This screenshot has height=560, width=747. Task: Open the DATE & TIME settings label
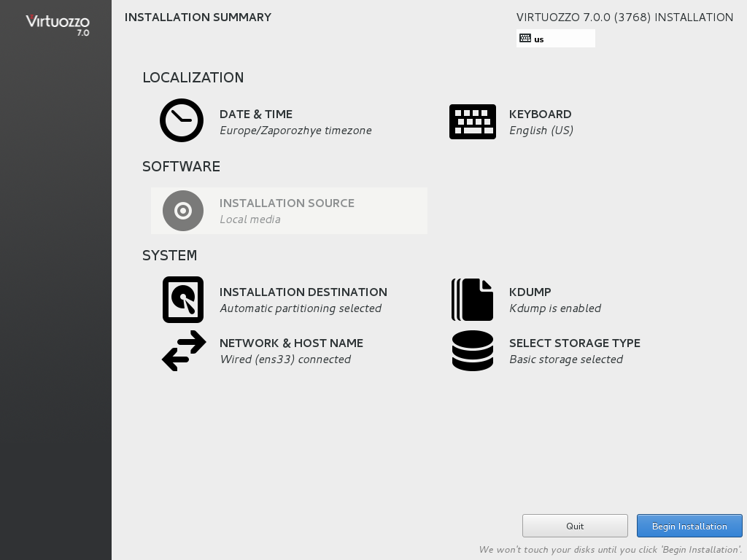pos(256,114)
